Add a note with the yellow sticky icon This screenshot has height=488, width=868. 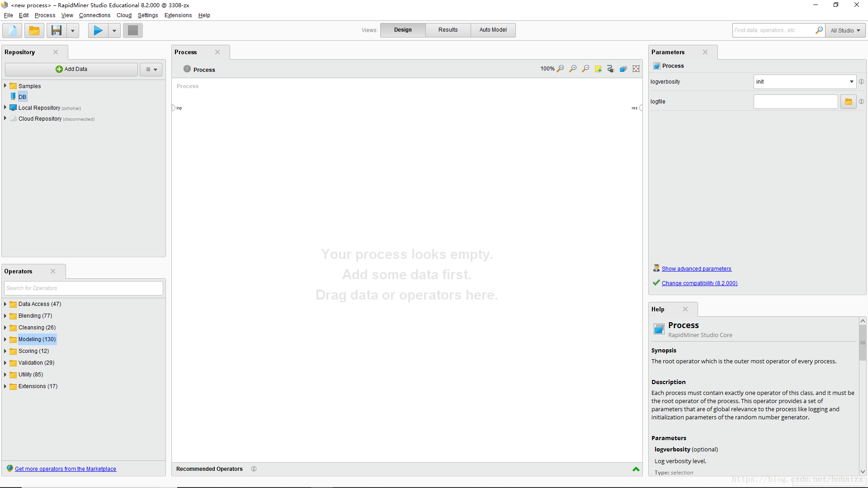(598, 69)
